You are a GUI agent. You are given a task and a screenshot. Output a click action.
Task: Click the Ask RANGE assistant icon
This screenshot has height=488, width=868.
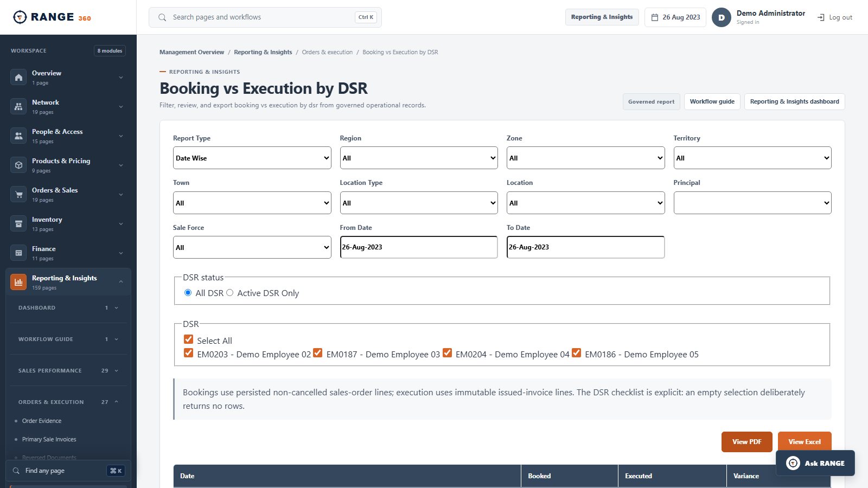793,463
